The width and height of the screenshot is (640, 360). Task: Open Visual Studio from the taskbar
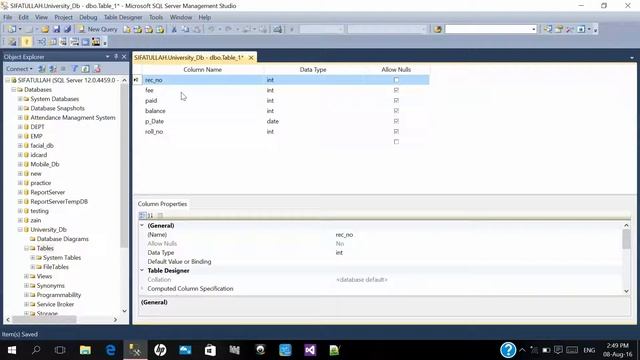tap(310, 350)
